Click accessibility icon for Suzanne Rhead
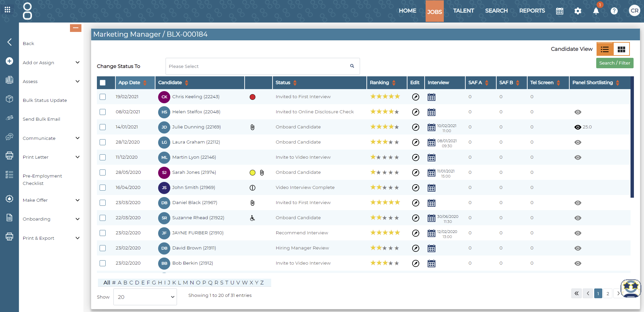 click(x=252, y=218)
